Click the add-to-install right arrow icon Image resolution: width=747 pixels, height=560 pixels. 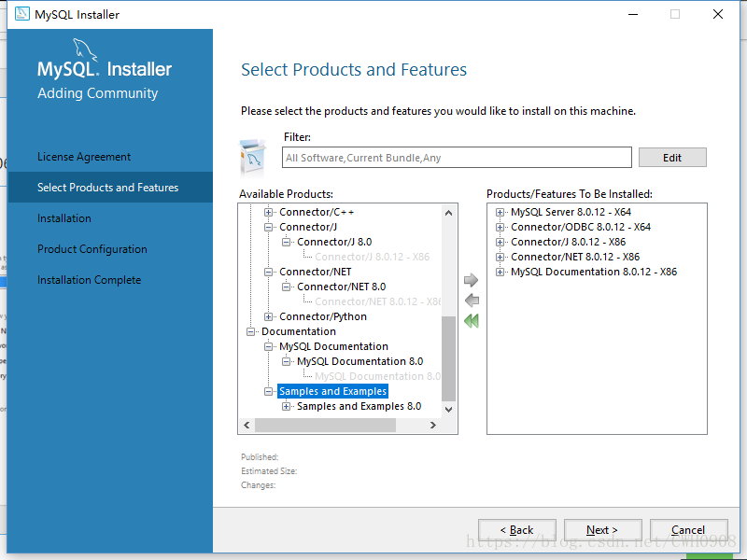(471, 280)
